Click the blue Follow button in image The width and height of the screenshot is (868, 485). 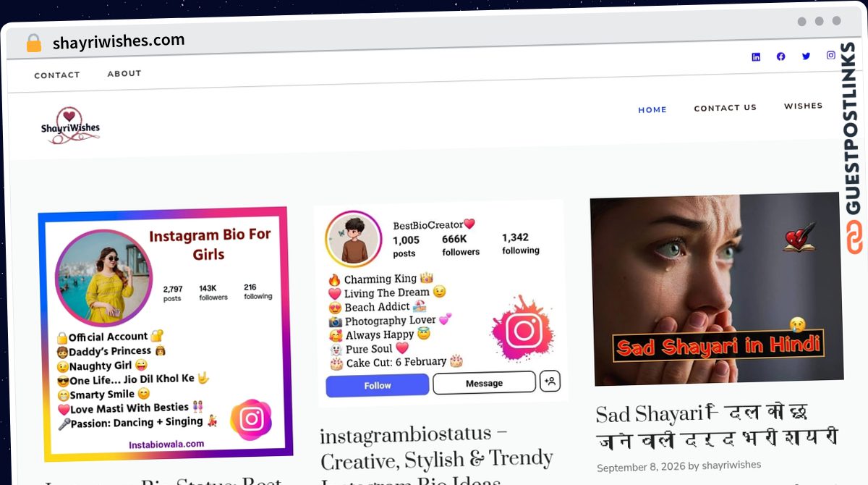tap(378, 386)
